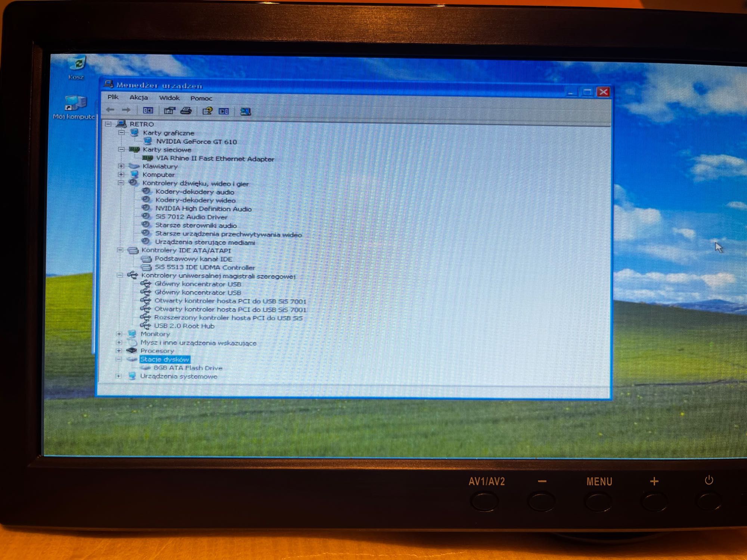
Task: Click the Urządzenia systemowe category icon
Action: point(131,376)
